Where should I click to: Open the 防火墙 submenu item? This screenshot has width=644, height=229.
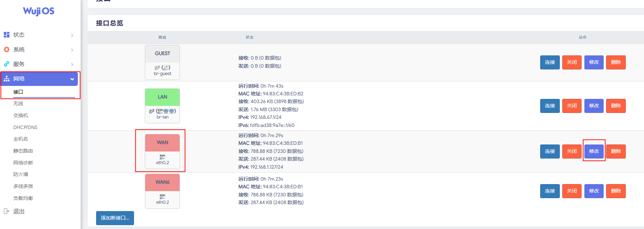click(x=21, y=174)
